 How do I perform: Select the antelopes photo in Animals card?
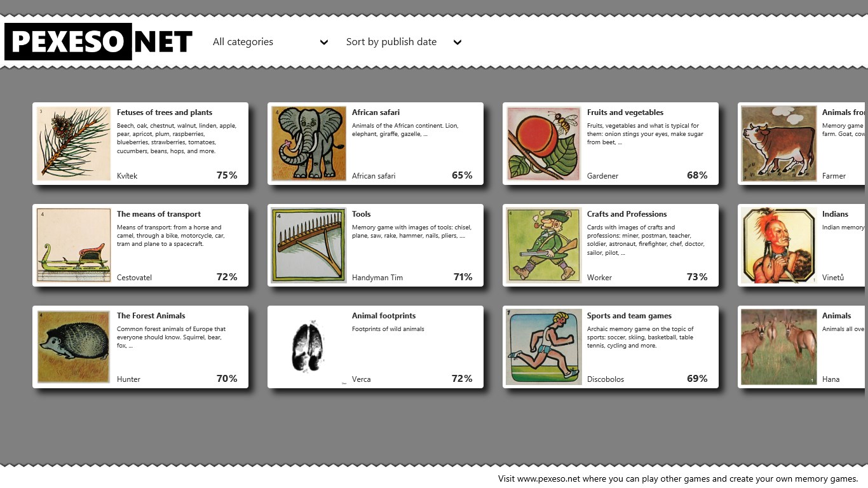tap(779, 347)
